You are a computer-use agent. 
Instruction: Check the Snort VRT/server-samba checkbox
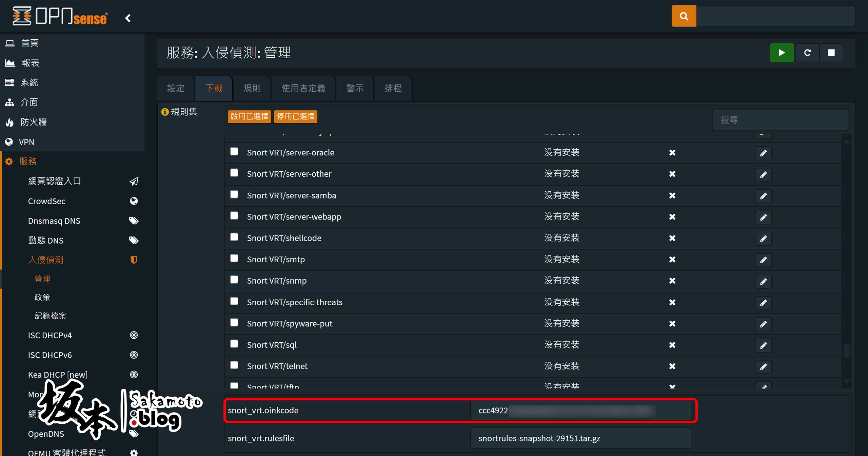tap(234, 194)
